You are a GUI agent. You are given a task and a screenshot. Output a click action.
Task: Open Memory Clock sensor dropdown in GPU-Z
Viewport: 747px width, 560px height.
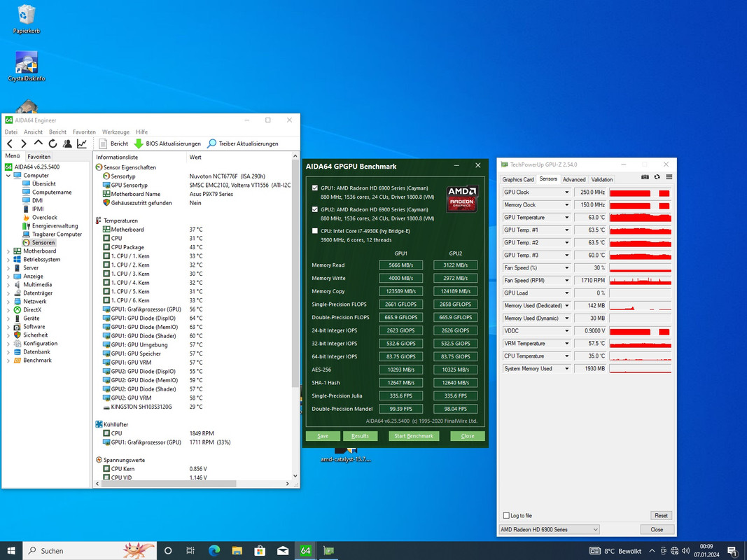point(567,205)
